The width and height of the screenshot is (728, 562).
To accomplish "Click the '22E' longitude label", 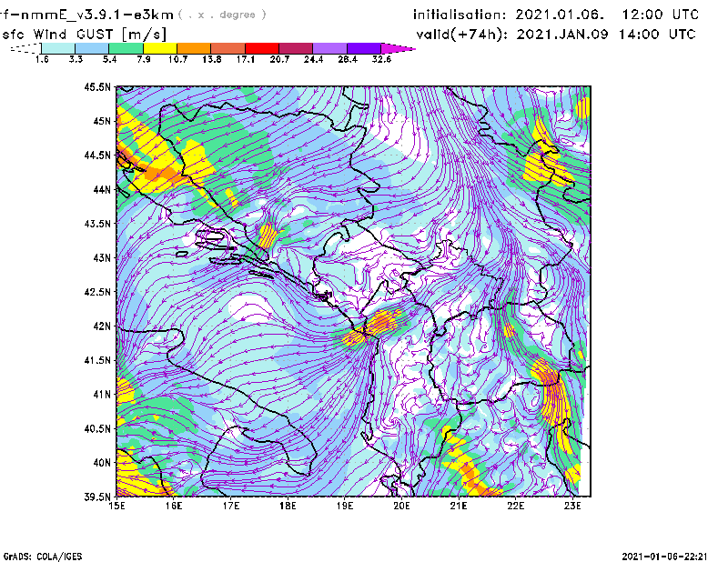I will 516,506.
